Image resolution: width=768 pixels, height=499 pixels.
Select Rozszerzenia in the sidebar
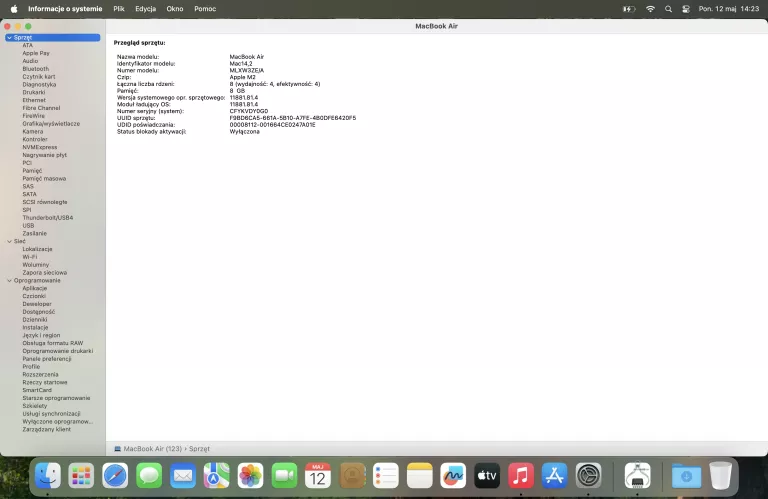(40, 374)
